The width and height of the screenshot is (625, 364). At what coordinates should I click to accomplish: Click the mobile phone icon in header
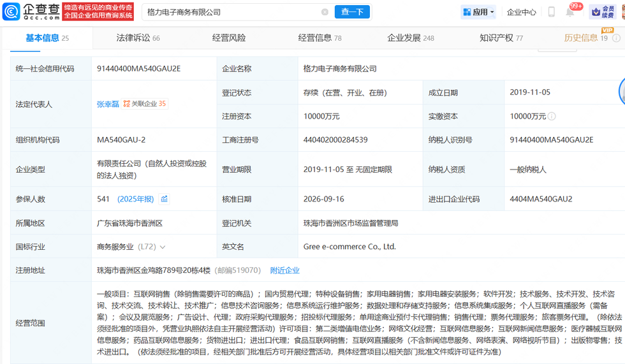[551, 12]
